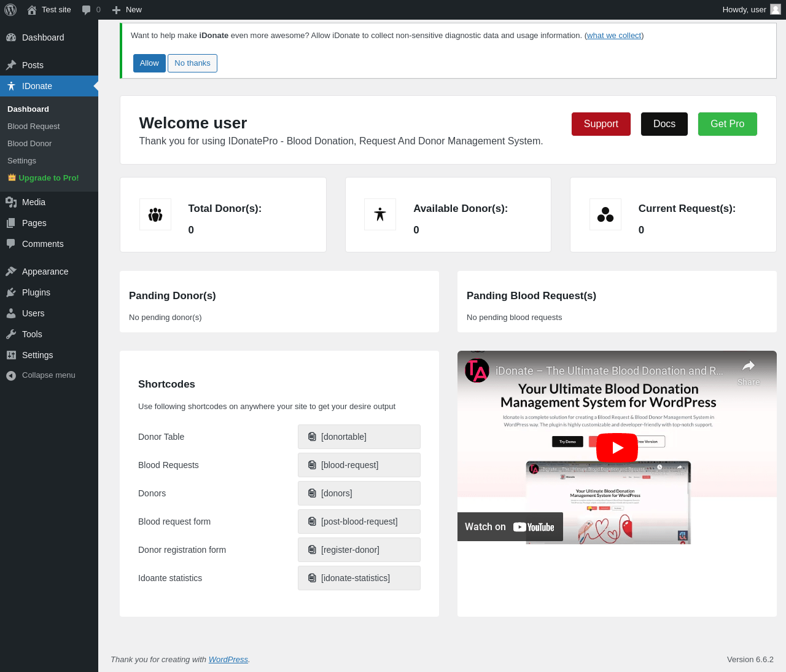Image resolution: width=786 pixels, height=672 pixels.
Task: Select IDonate Dashboard submenu item
Action: (28, 109)
